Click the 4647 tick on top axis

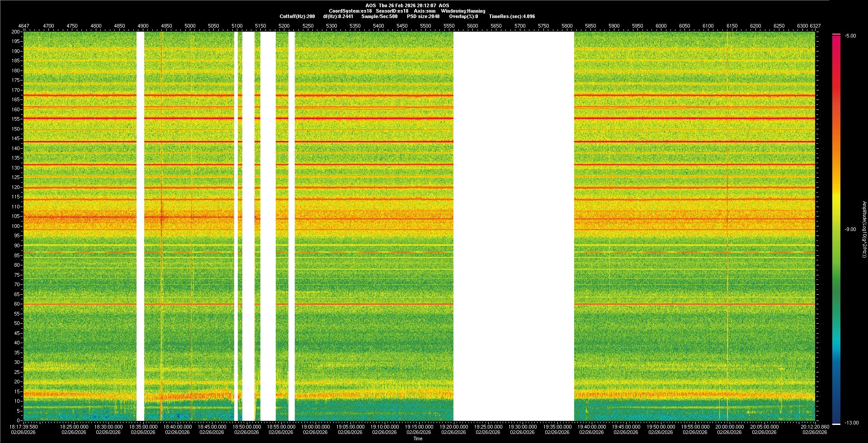coord(24,26)
